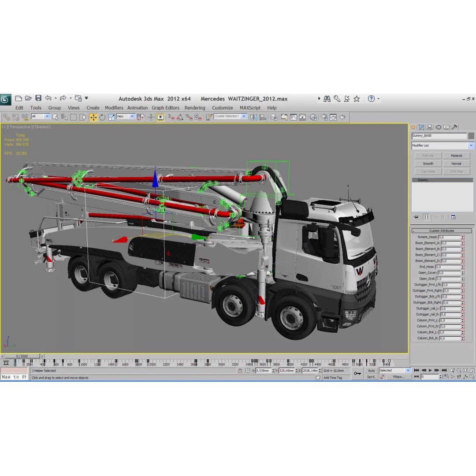Activate the Select and Scale tool
Screen dimensions: 476x476
[112, 117]
